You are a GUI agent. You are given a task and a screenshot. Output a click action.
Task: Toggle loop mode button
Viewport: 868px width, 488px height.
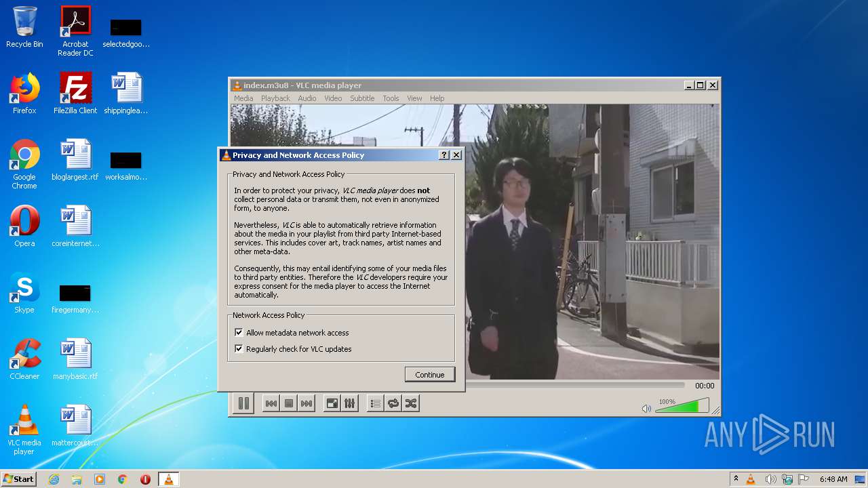393,403
